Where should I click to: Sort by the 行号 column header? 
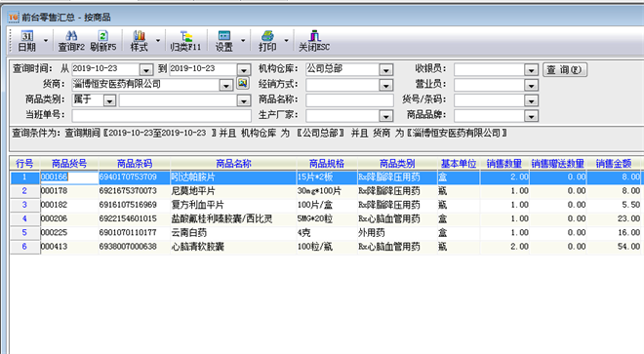(x=24, y=164)
